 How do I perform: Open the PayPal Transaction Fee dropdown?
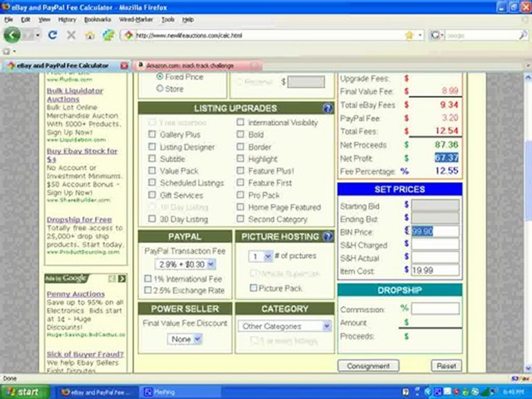click(185, 264)
